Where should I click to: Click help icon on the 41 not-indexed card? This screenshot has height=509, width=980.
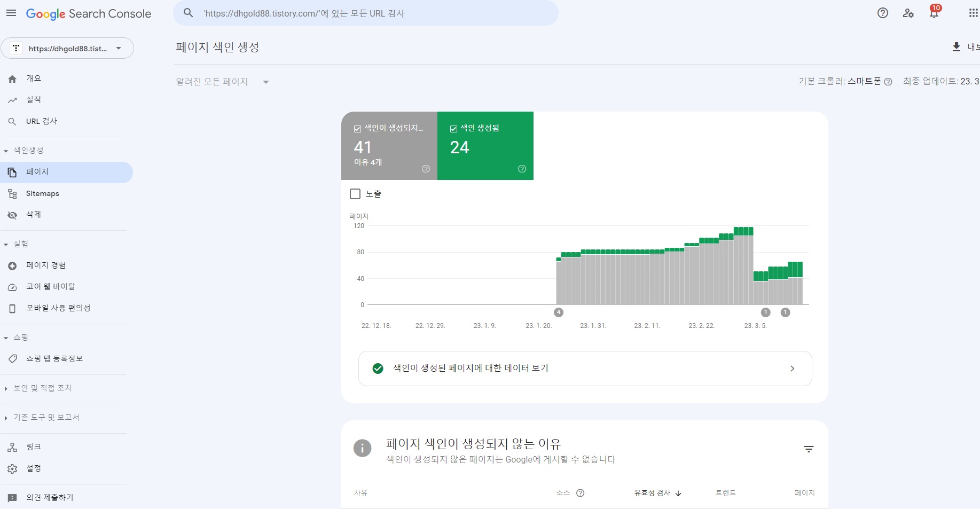tap(426, 169)
